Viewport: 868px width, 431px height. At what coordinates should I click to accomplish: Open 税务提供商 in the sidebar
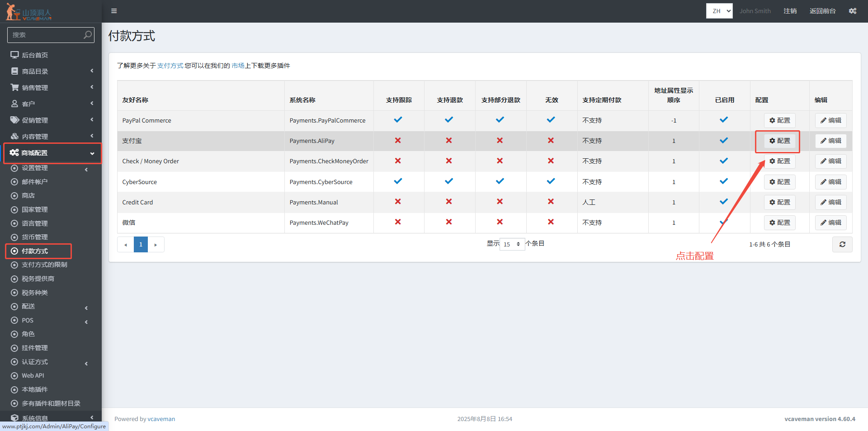click(38, 279)
